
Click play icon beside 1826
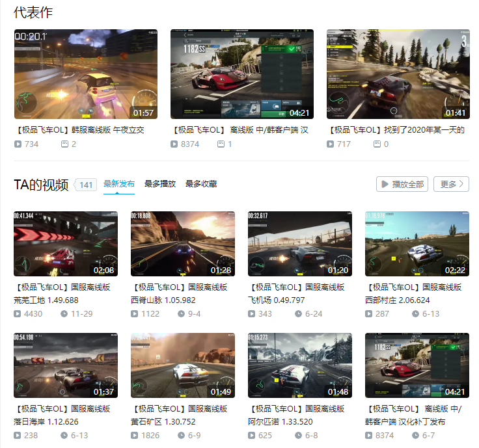pyautogui.click(x=135, y=435)
